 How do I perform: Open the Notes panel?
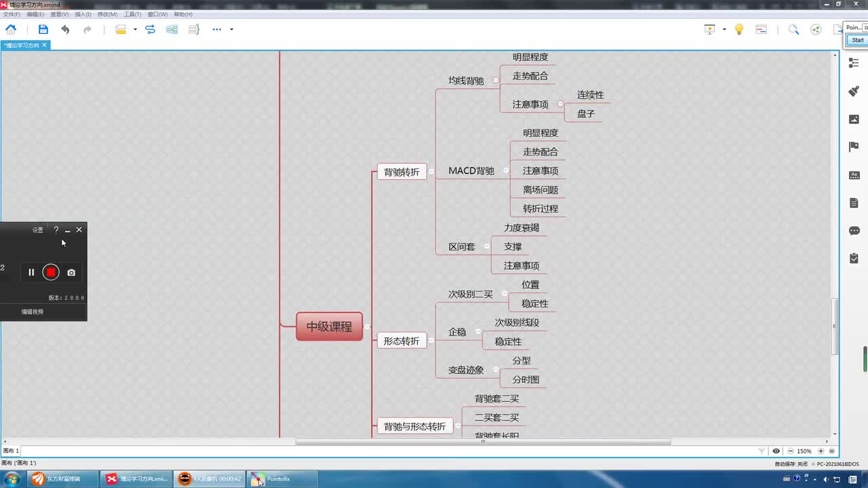pos(854,203)
